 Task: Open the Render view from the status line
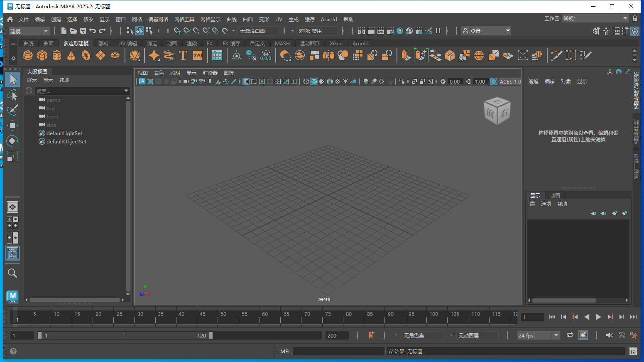[x=362, y=30]
